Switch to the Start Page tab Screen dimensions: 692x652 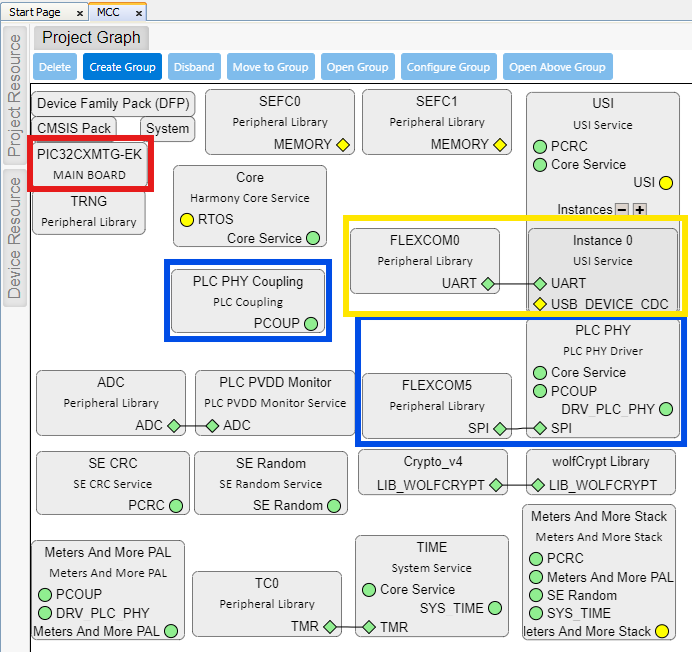click(35, 13)
